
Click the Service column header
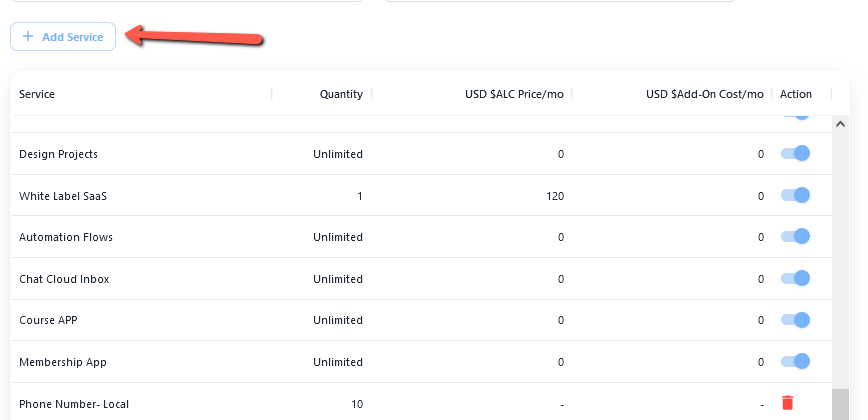(37, 94)
